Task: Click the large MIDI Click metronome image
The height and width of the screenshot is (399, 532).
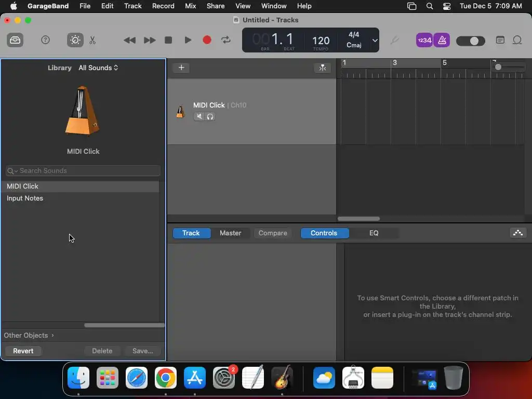Action: click(x=83, y=111)
